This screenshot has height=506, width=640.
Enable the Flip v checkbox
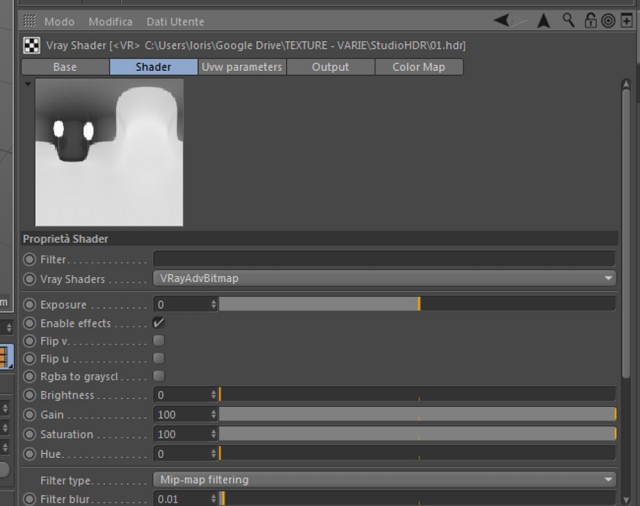(x=158, y=340)
